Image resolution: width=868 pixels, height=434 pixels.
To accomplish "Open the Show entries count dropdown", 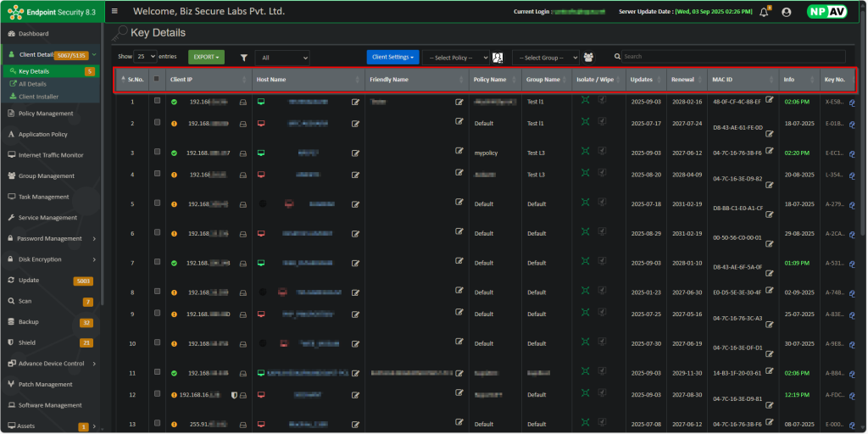I will click(x=146, y=57).
